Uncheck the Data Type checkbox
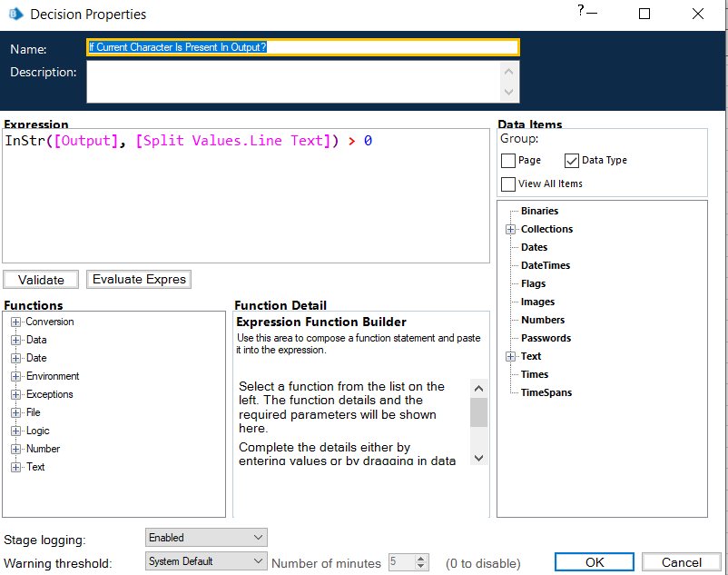Viewport: 728px width, 575px height. (572, 160)
